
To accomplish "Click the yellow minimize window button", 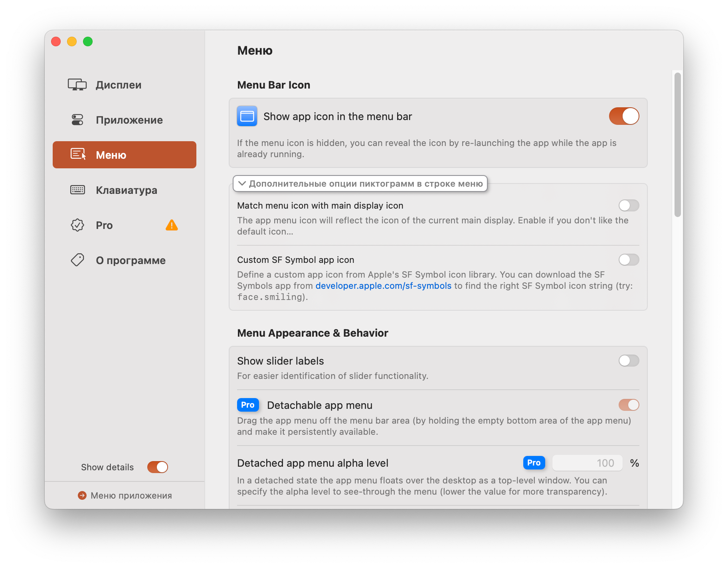I will (x=72, y=41).
